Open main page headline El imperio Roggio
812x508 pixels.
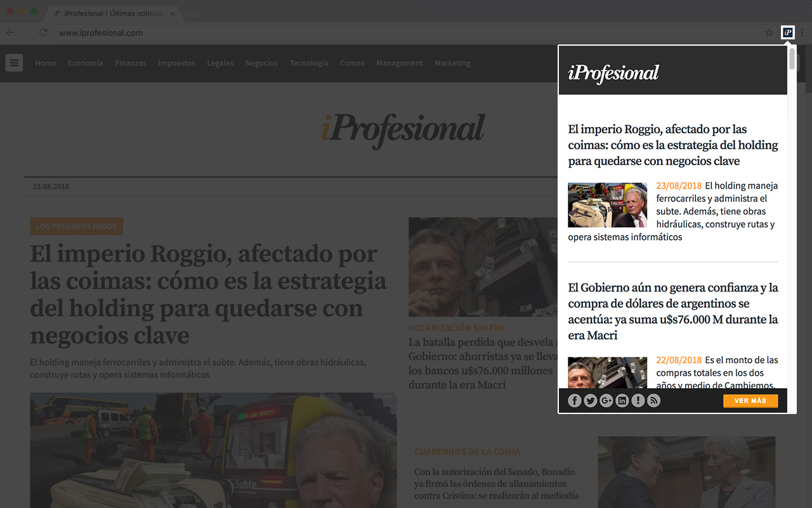[x=208, y=295]
